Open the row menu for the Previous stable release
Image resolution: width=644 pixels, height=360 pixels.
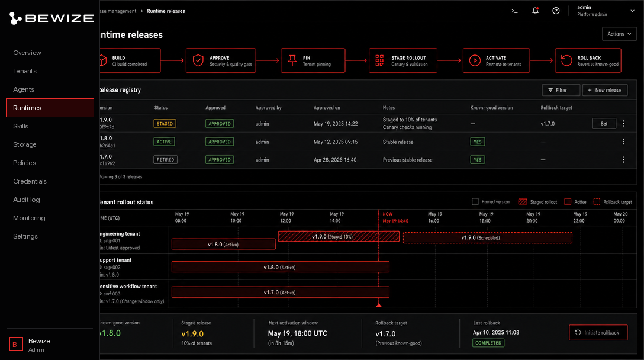click(623, 159)
